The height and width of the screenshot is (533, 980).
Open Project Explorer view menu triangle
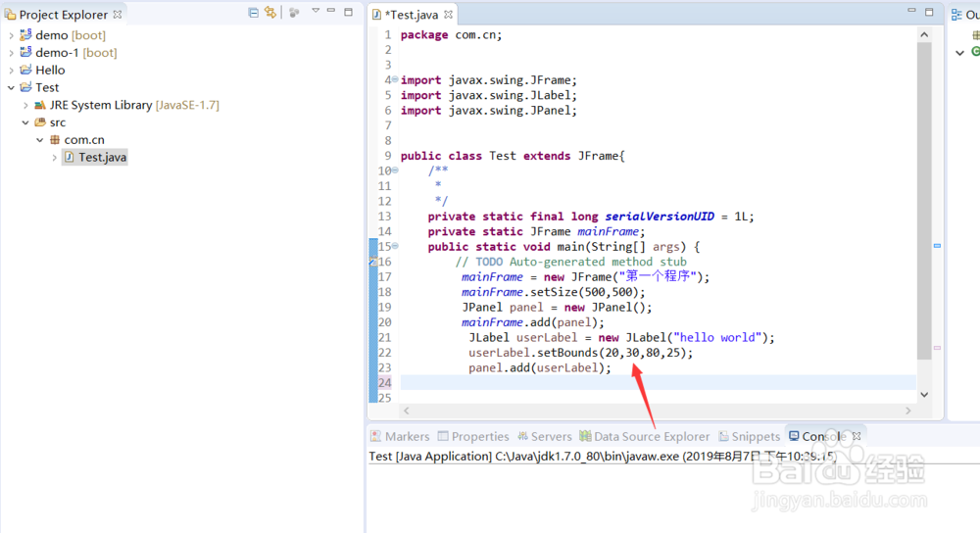click(x=315, y=11)
